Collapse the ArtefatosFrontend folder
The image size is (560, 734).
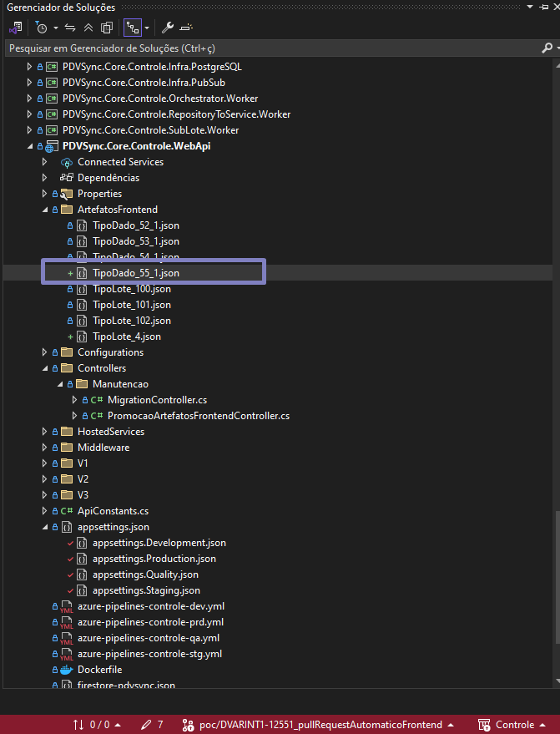[44, 210]
